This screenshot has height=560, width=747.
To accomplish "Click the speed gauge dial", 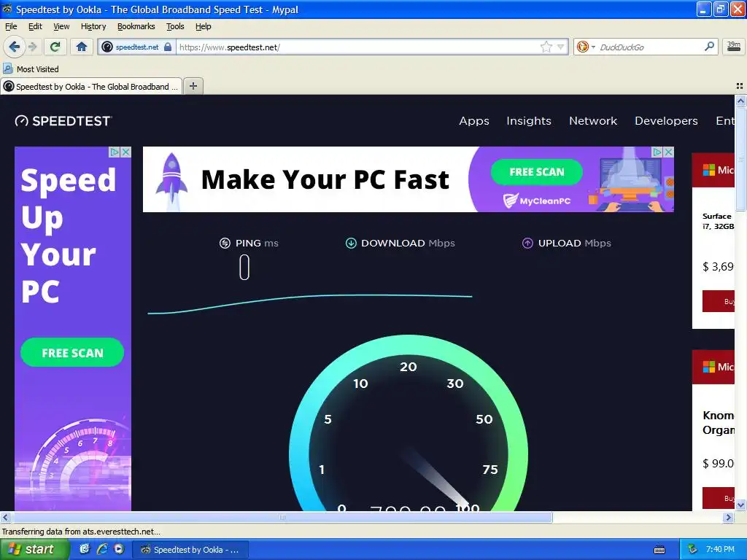I will [x=409, y=424].
